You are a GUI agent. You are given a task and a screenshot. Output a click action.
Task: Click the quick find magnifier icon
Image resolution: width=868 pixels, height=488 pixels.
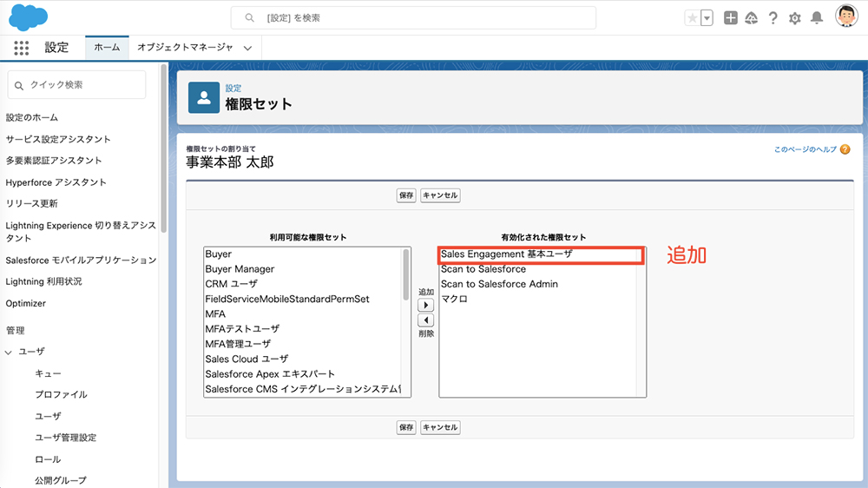click(19, 85)
